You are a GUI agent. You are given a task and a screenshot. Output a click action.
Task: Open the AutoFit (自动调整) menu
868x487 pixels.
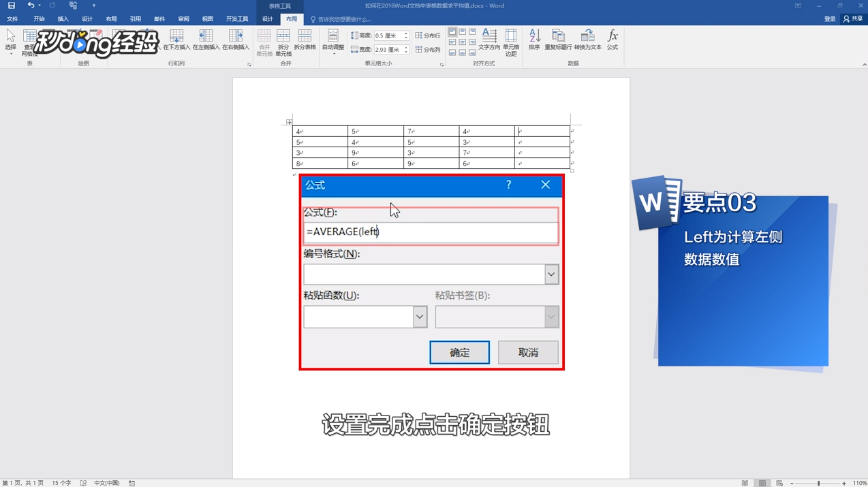pos(333,42)
